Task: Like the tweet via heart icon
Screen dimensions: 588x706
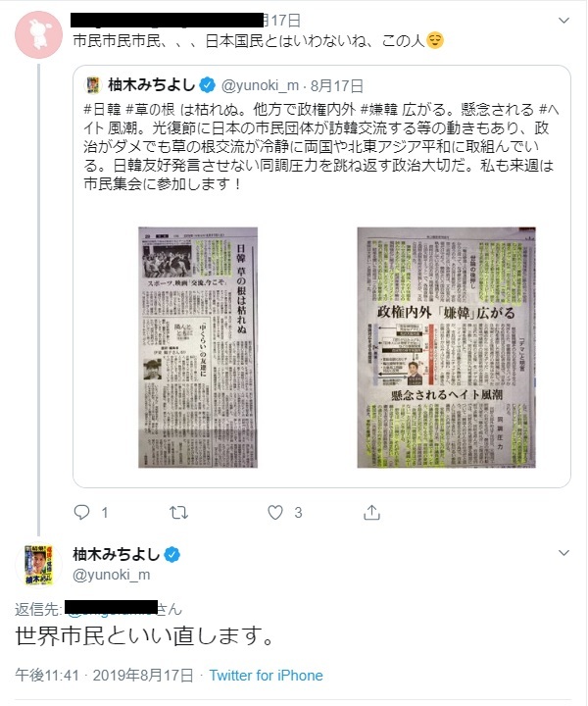Action: click(275, 513)
